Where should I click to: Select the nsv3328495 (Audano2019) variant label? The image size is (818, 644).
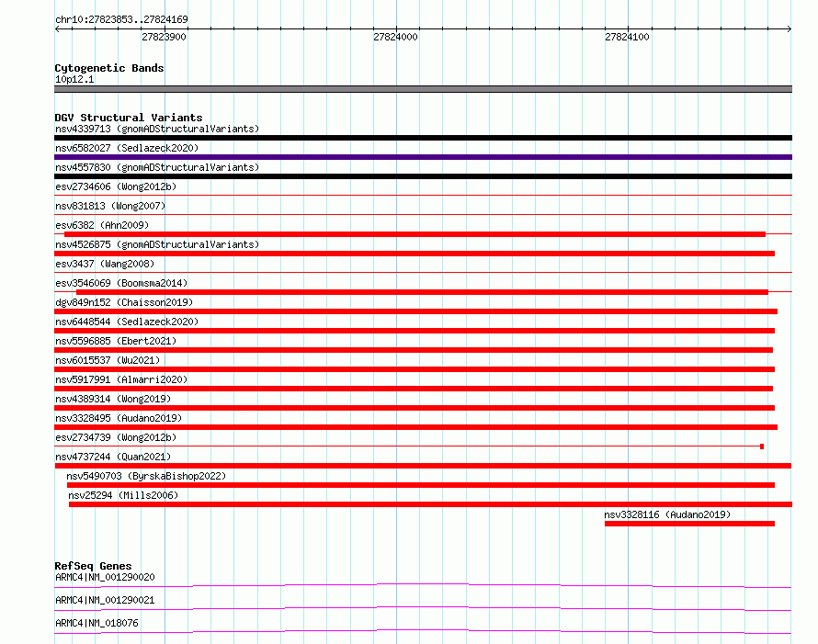coord(119,418)
